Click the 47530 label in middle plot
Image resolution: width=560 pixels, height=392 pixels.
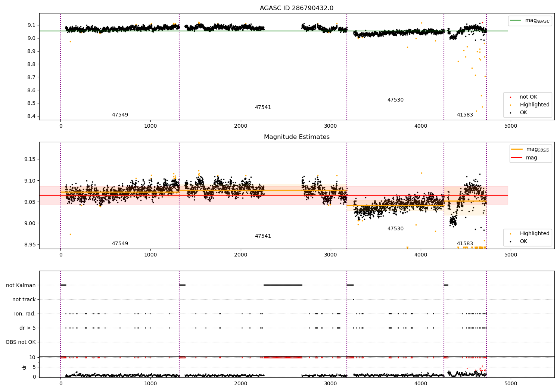click(x=395, y=229)
